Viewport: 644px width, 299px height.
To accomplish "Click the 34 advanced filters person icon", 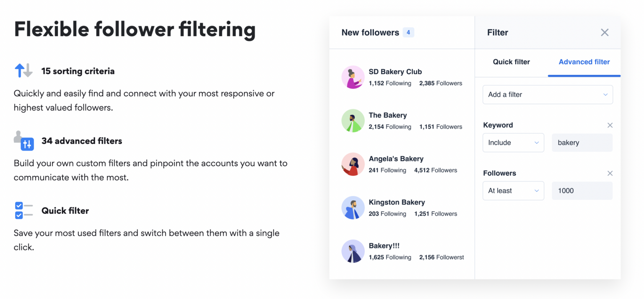I will [x=23, y=141].
